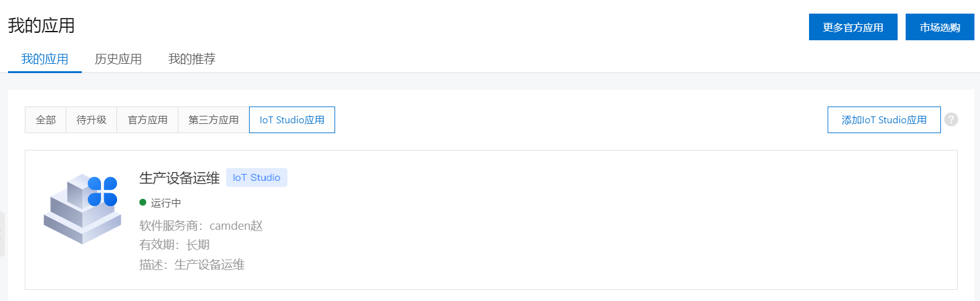Viewport: 980px width, 301px height.
Task: Expand the collapsed left sidebar handle
Action: pyautogui.click(x=2, y=234)
